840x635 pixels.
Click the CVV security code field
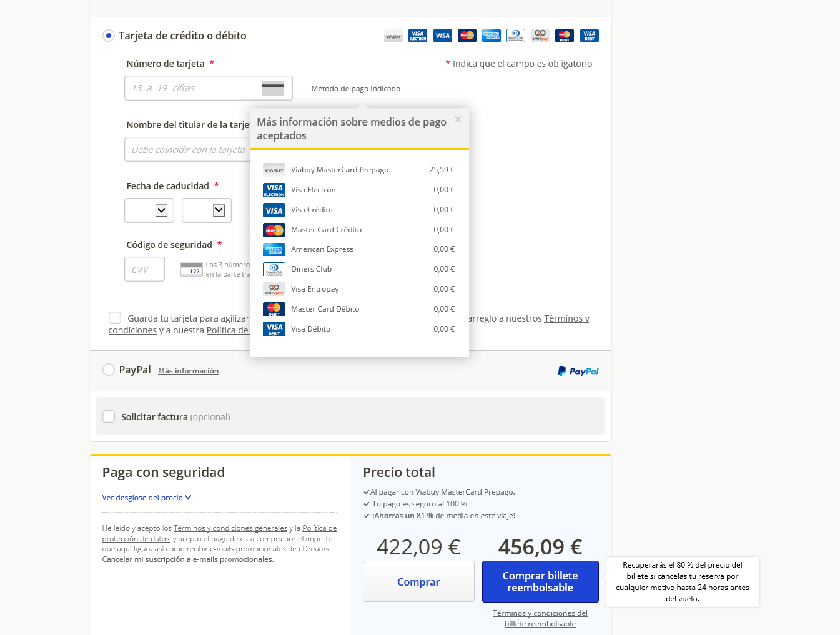click(144, 269)
